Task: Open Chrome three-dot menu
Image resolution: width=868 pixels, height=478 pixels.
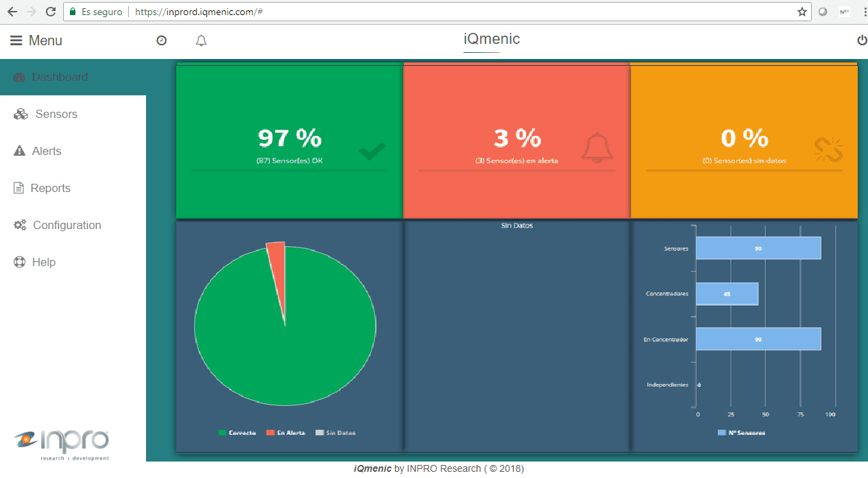Action: click(865, 12)
